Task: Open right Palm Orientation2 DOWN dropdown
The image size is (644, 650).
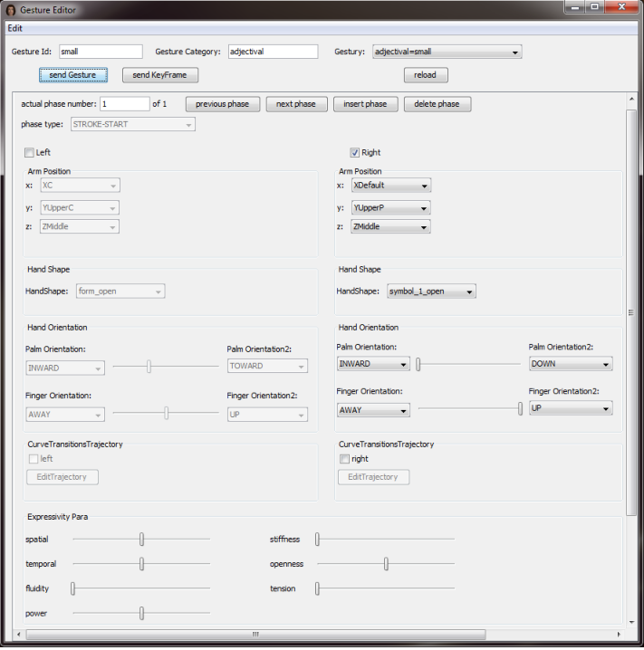Action: click(571, 364)
